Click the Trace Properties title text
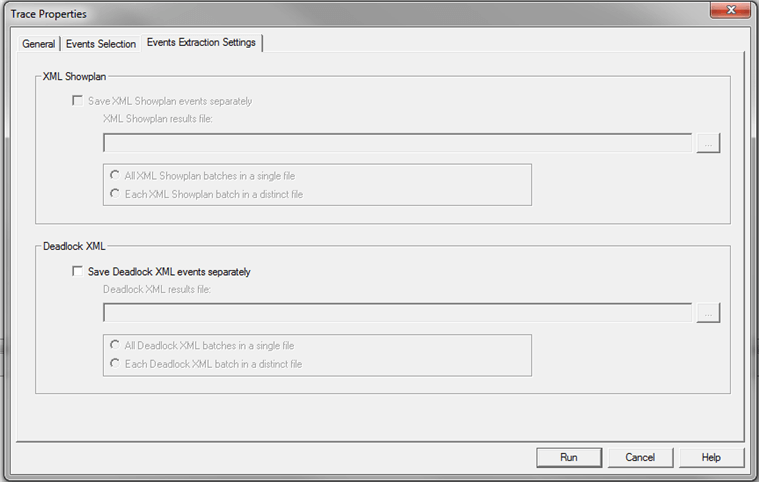Viewport: 759px width, 482px height. [x=48, y=14]
